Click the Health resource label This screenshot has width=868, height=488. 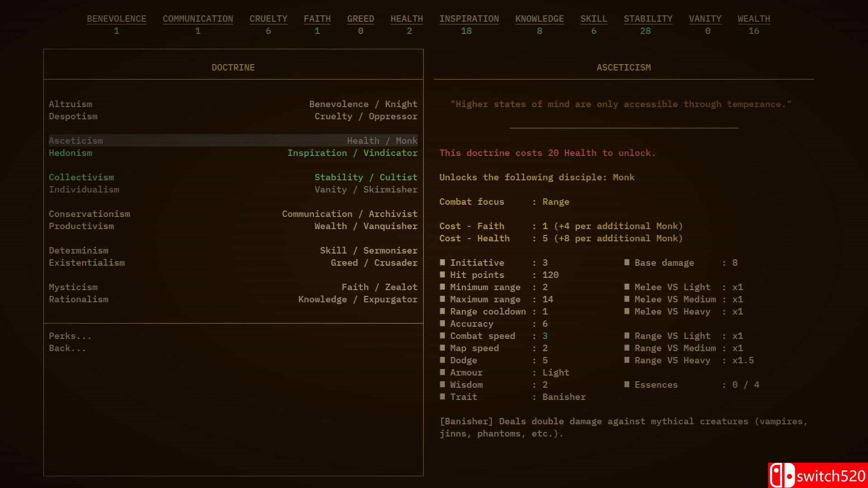coord(406,19)
